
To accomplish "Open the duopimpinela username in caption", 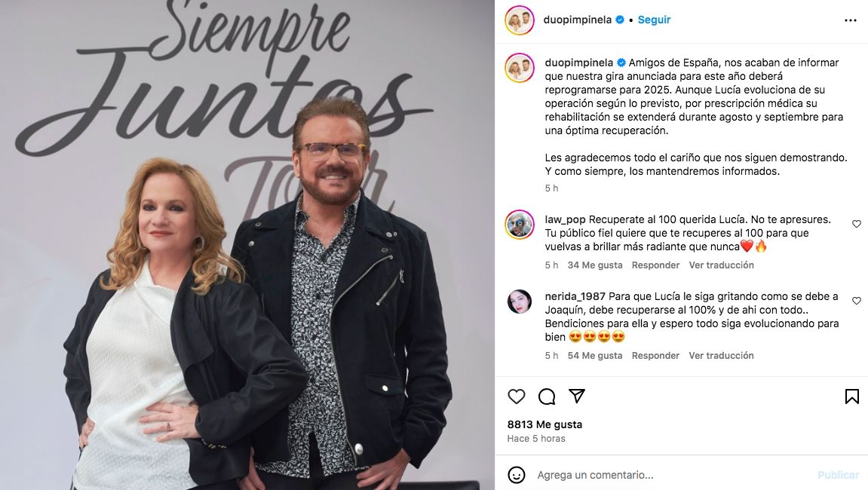I will [x=579, y=63].
